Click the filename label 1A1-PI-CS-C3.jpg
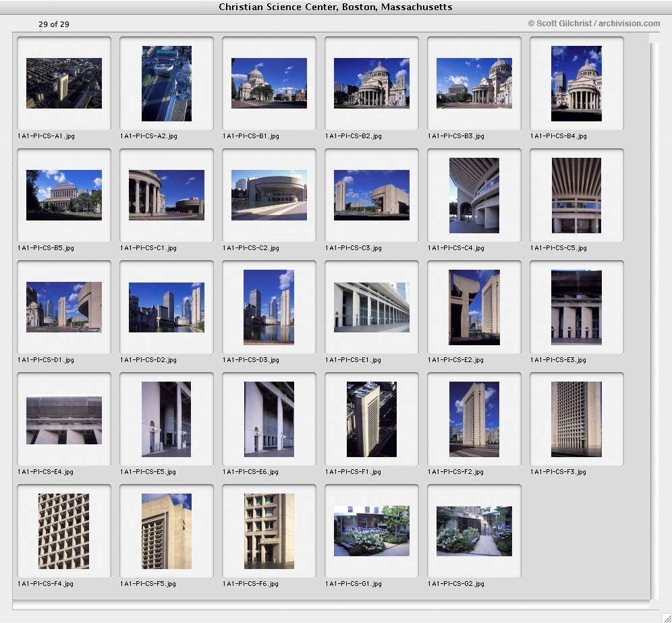Image resolution: width=672 pixels, height=623 pixels. point(353,248)
